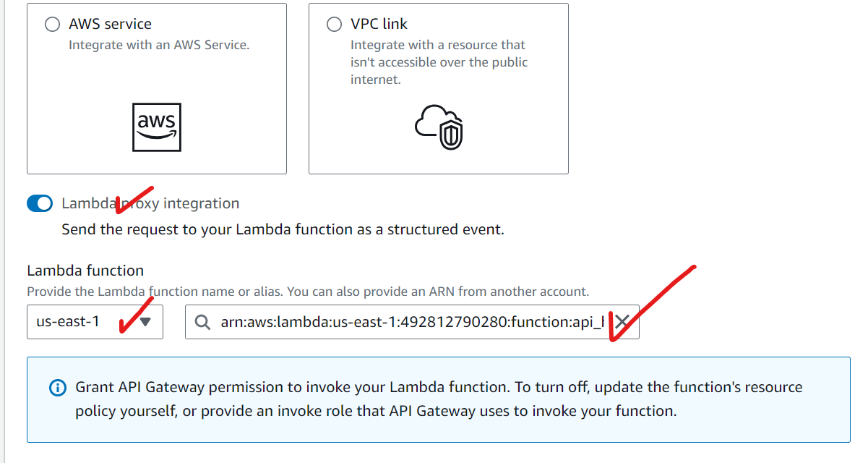Toggle the Lambda proxy integration switch
The width and height of the screenshot is (868, 463).
pyautogui.click(x=40, y=204)
